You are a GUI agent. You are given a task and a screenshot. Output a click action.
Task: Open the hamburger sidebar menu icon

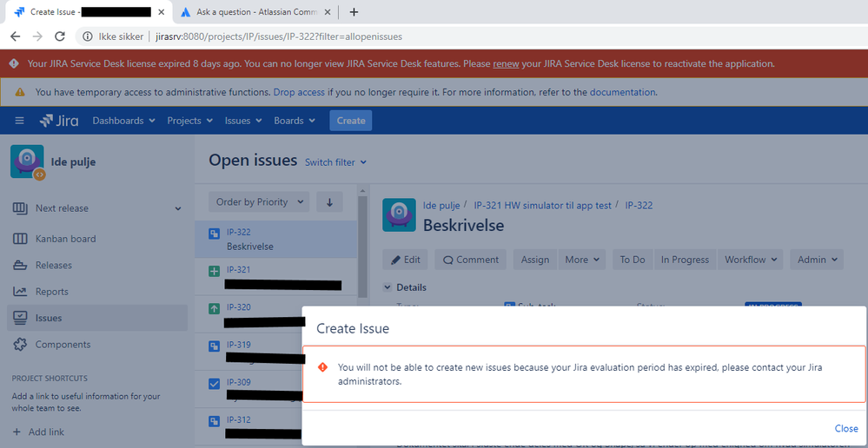click(19, 121)
